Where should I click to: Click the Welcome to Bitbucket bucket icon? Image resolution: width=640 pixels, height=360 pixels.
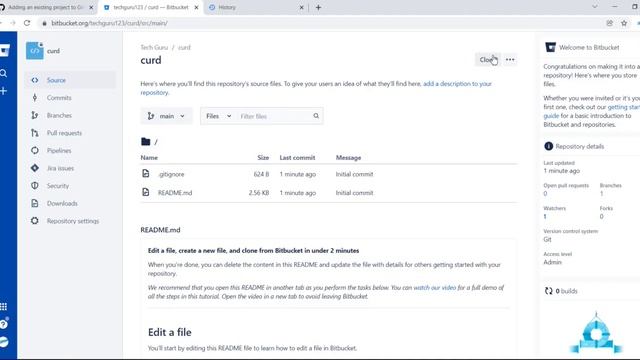[550, 47]
